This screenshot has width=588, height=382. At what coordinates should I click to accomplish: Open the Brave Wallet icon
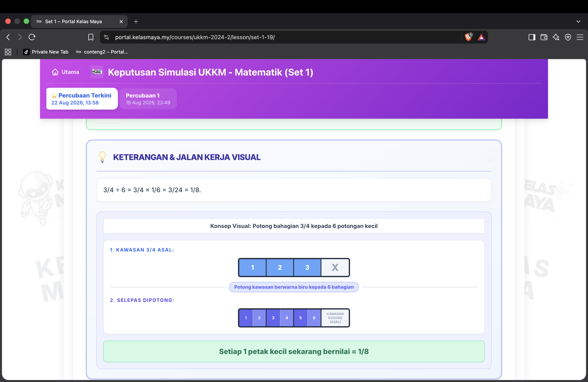click(x=544, y=37)
